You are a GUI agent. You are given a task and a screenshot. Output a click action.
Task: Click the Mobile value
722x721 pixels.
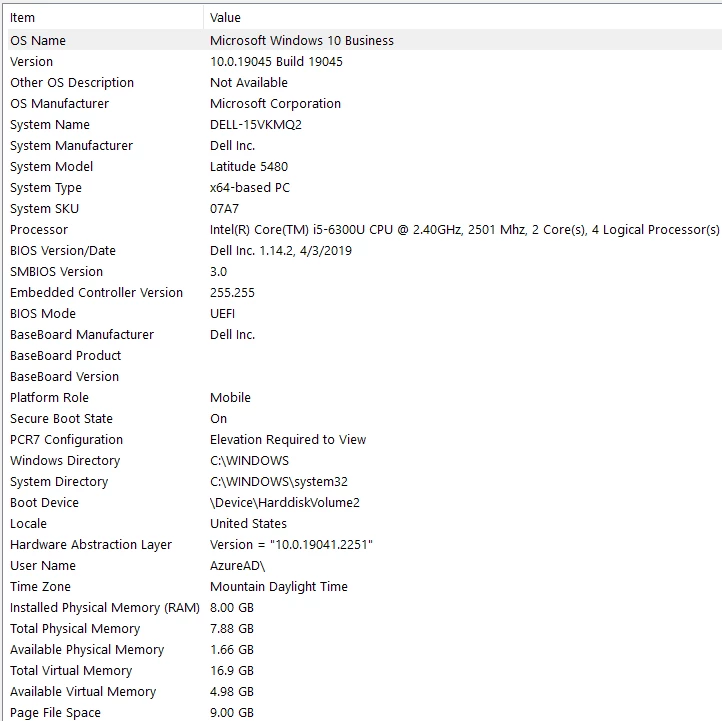click(x=230, y=398)
